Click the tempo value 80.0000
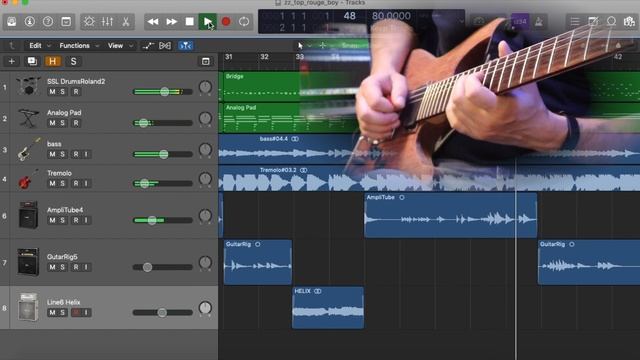 click(x=391, y=16)
